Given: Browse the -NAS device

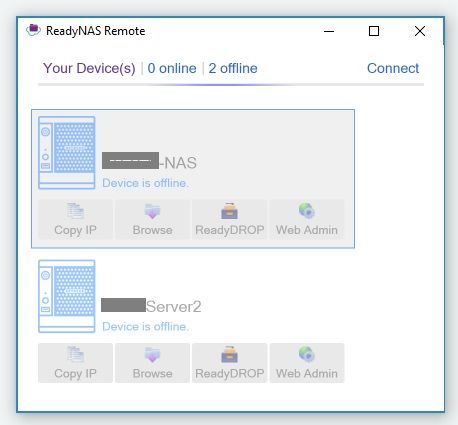Looking at the screenshot, I should click(x=152, y=219).
